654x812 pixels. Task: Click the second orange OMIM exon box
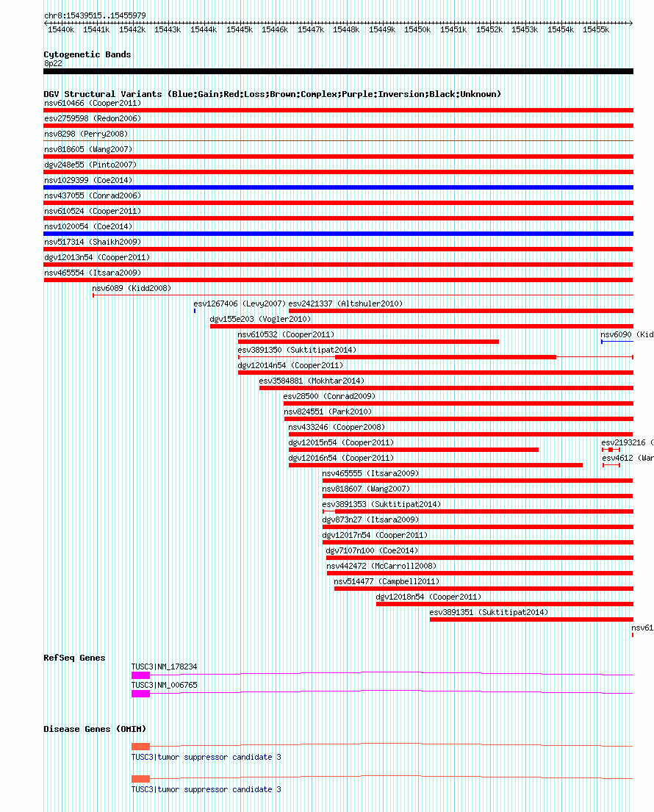coord(140,779)
